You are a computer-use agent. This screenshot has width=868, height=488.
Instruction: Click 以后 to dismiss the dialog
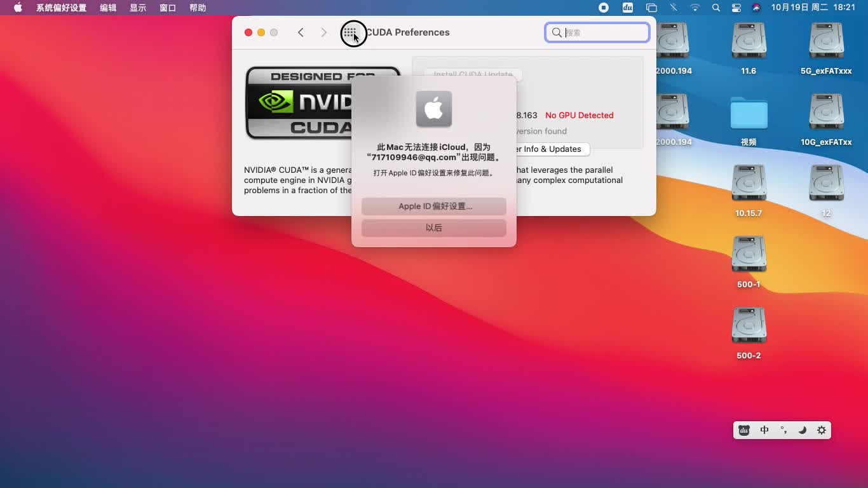(434, 227)
